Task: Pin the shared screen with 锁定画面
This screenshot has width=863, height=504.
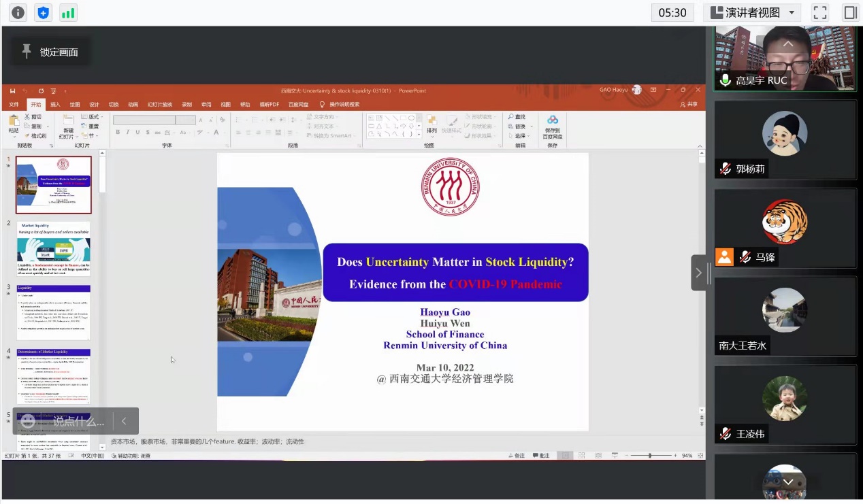Action: tap(50, 52)
